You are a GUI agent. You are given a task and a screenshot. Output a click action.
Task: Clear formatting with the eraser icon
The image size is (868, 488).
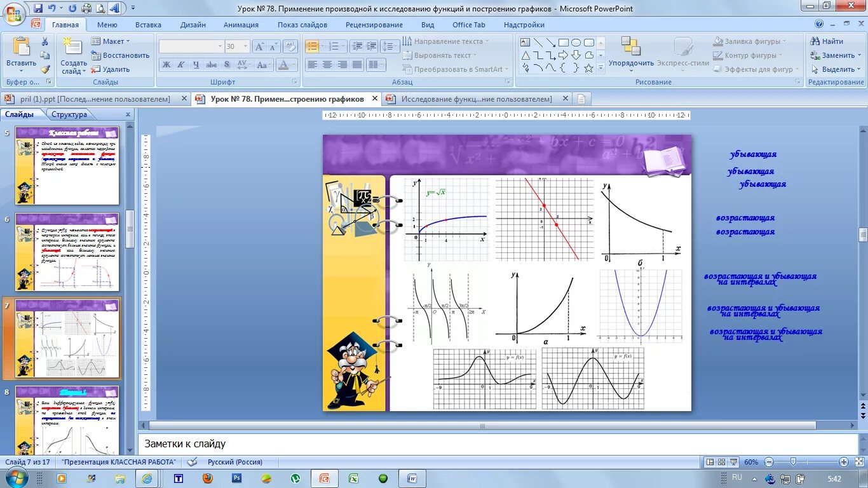[291, 46]
